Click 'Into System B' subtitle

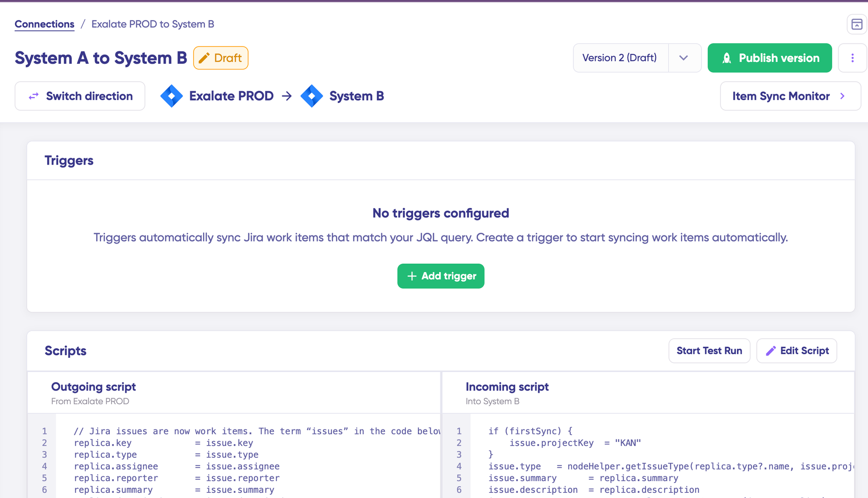point(492,401)
